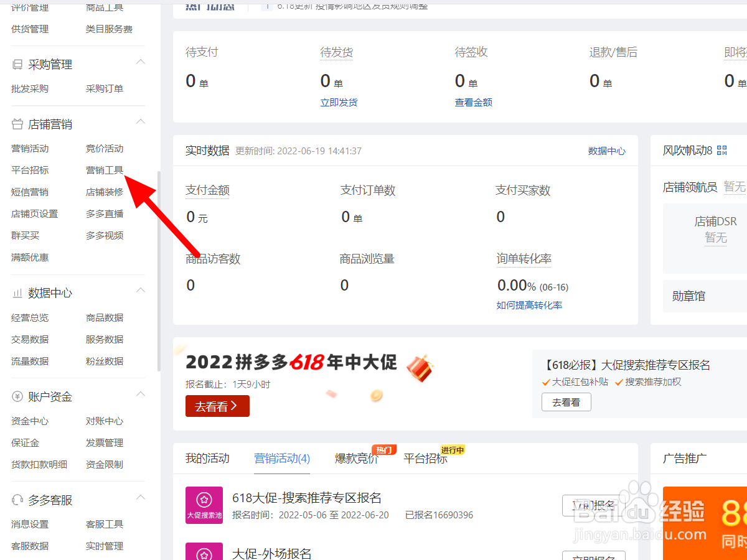The height and width of the screenshot is (560, 747).
Task: Open 货款扣款明细 in sidebar
Action: pos(39,465)
